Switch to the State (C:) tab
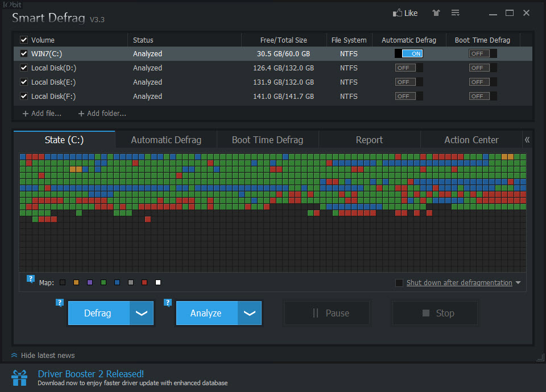Screen dimensions: 546x392 click(64, 140)
